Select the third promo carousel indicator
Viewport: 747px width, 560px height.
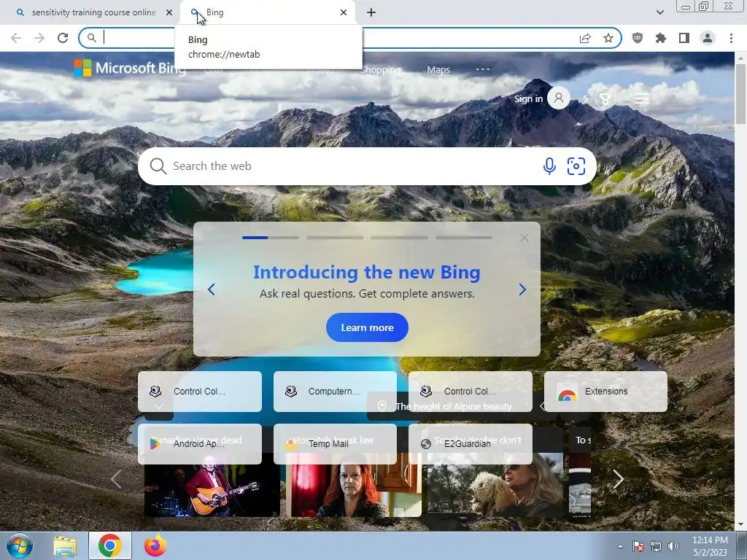point(399,237)
